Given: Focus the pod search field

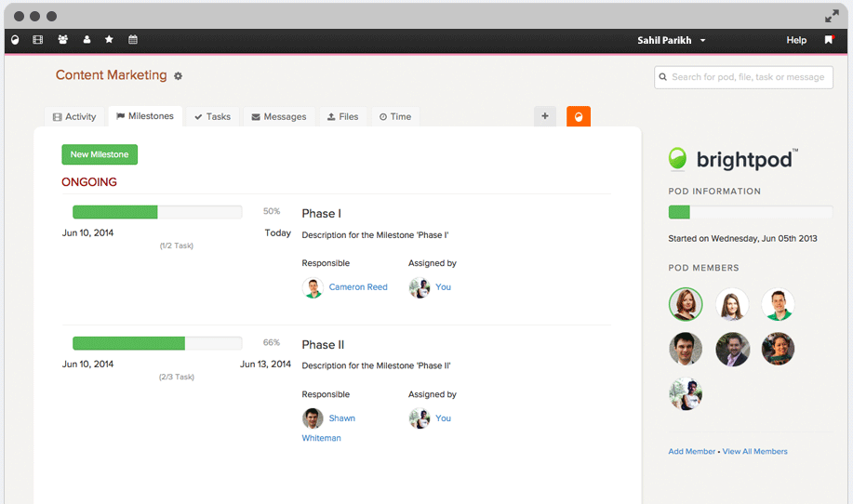Looking at the screenshot, I should click(x=742, y=77).
